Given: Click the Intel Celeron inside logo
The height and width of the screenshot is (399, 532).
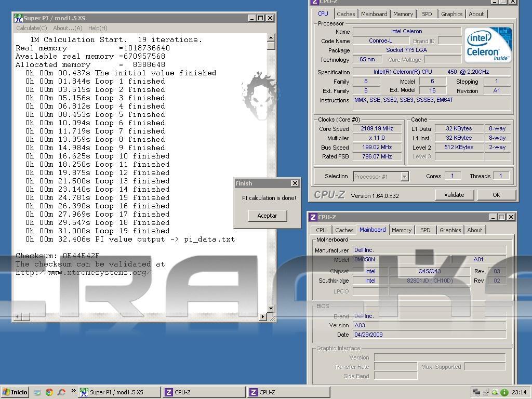Looking at the screenshot, I should 488,45.
